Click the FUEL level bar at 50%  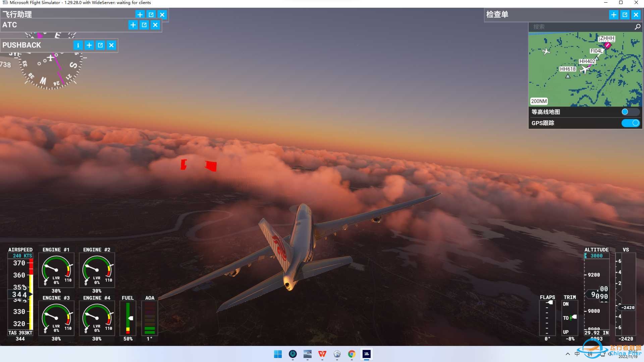128,318
